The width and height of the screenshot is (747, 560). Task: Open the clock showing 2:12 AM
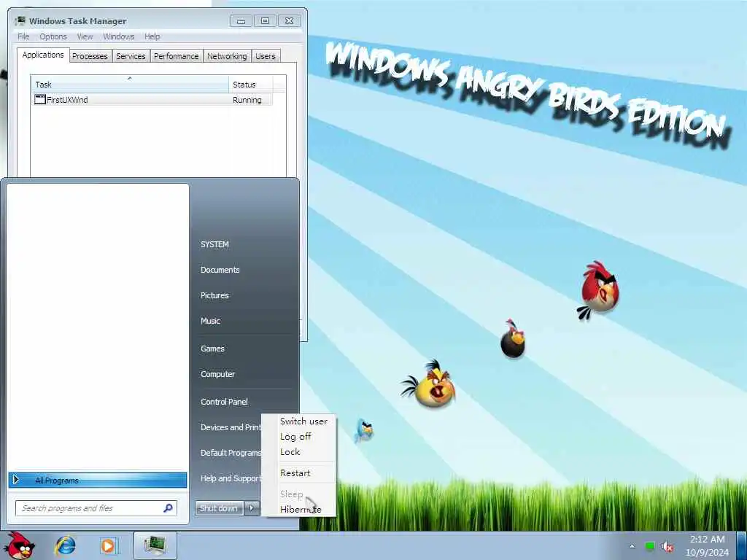707,545
